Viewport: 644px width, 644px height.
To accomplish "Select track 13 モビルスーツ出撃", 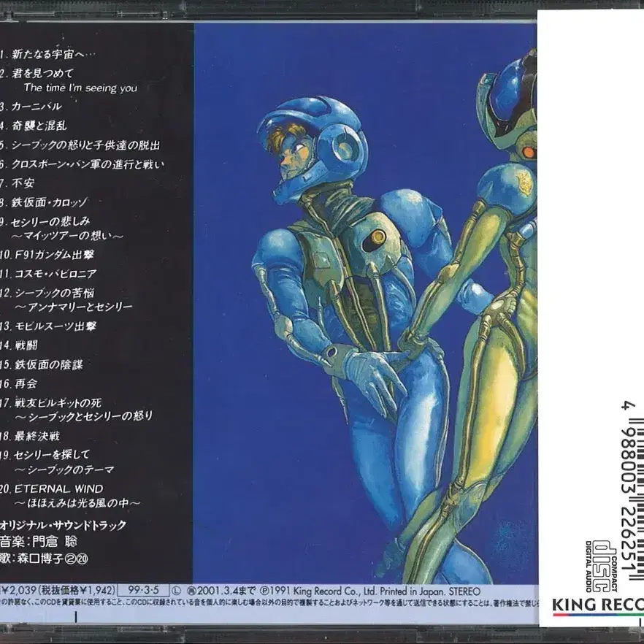I will pos(48,326).
